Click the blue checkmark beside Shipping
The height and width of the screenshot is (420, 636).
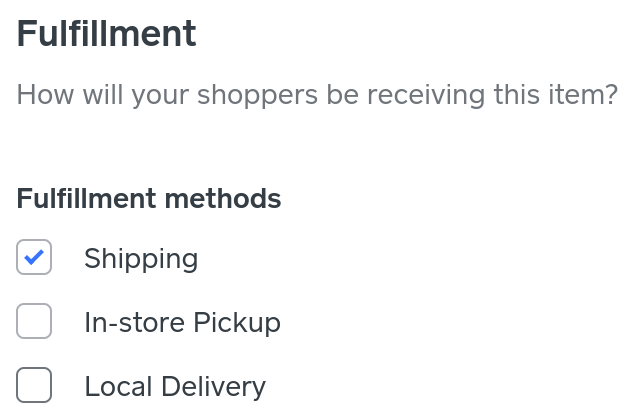click(34, 258)
